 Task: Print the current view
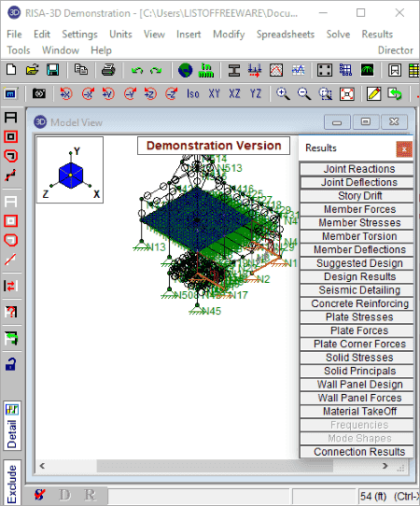point(108,70)
